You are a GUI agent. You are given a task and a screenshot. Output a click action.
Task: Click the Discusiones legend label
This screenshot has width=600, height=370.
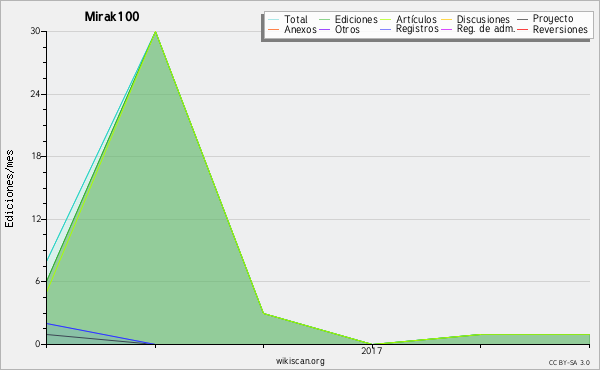point(483,19)
